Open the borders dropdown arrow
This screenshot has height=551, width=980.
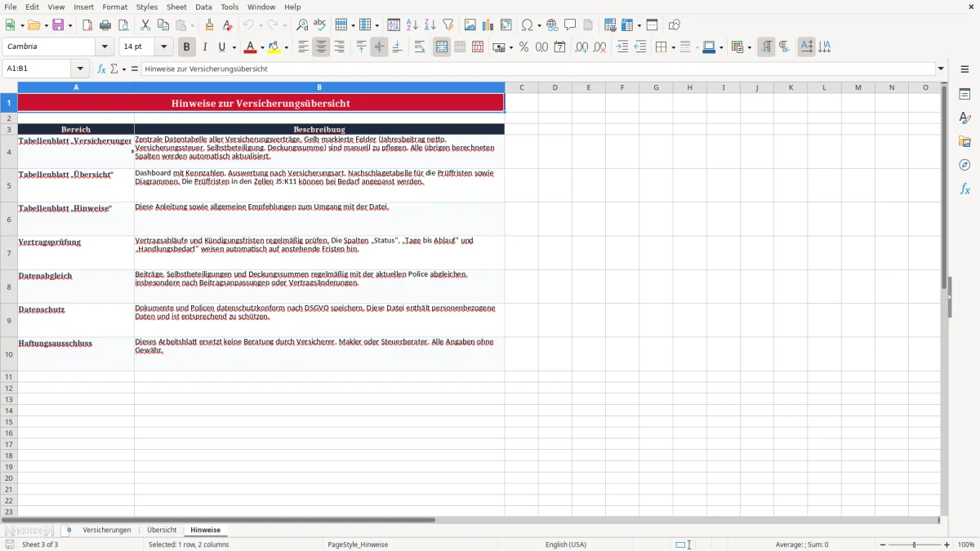[672, 47]
